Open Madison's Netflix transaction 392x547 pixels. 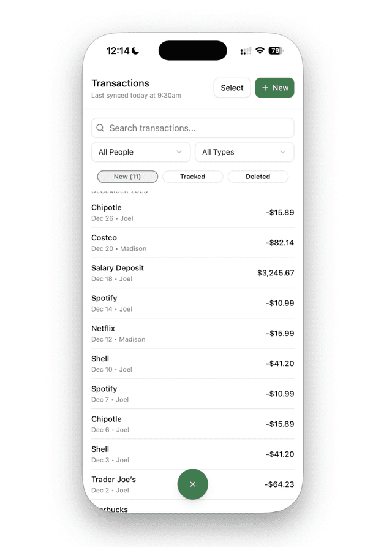(192, 334)
